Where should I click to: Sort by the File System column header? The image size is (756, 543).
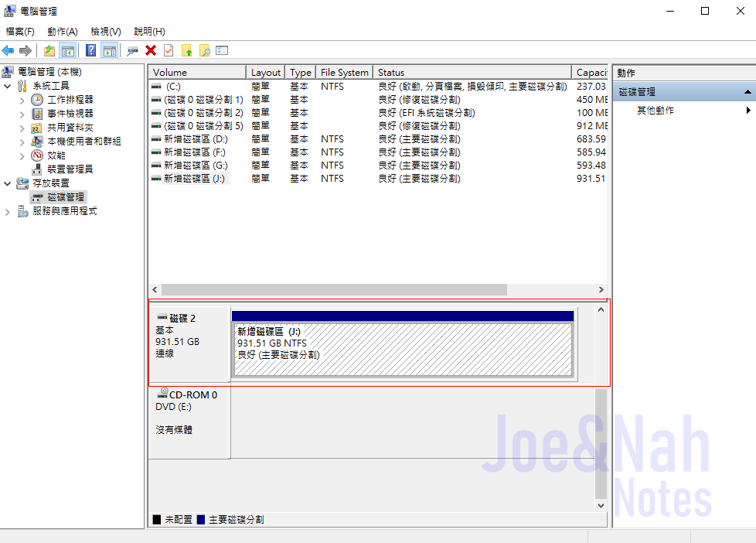tap(345, 73)
